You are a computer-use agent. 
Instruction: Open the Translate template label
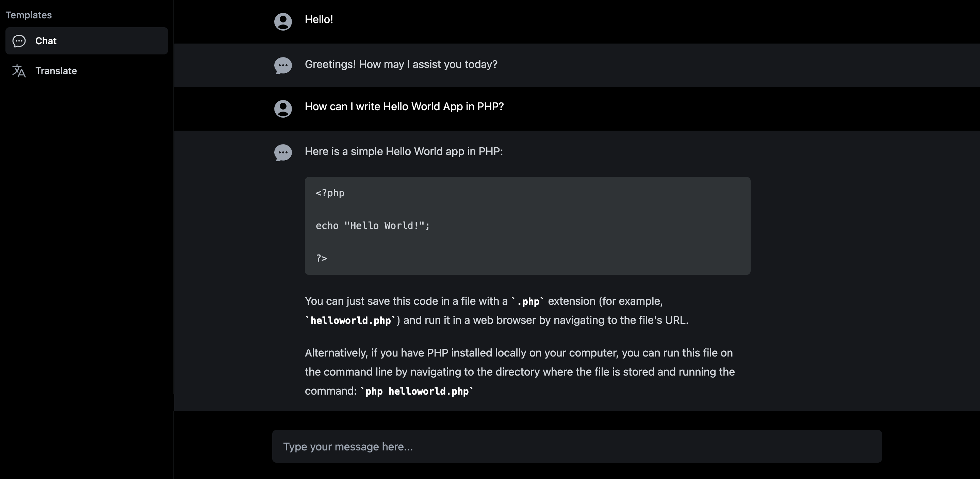(56, 71)
